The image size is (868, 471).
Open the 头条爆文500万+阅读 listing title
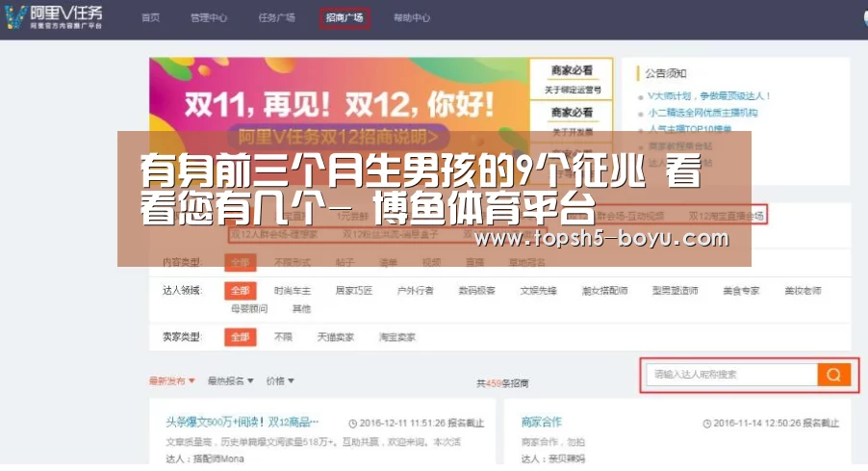243,422
